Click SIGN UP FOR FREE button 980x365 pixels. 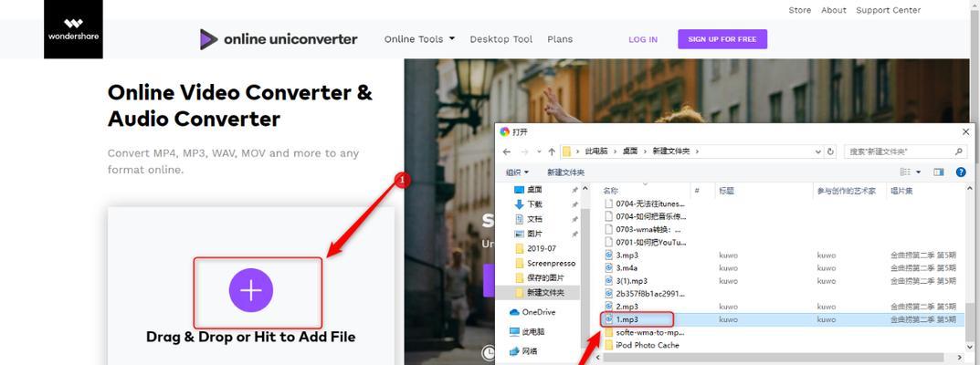tap(722, 39)
